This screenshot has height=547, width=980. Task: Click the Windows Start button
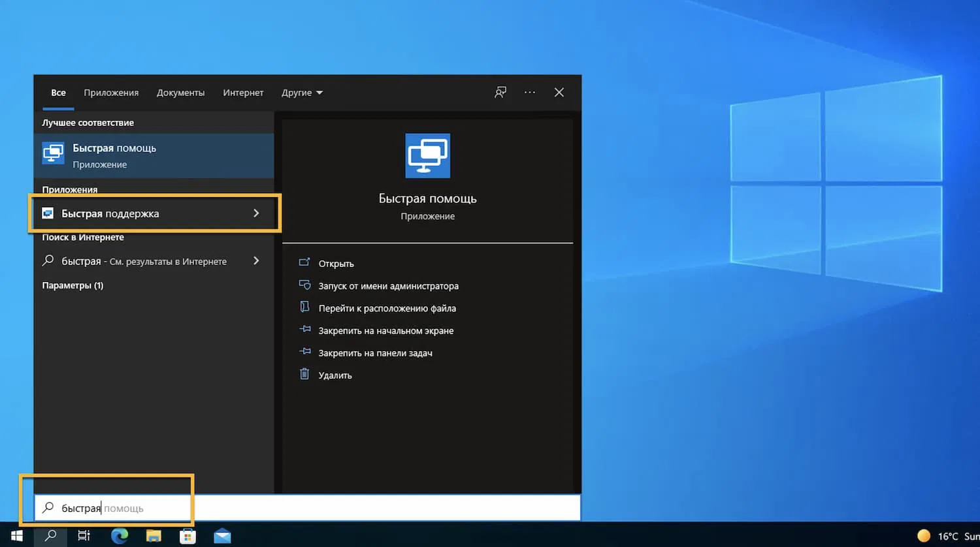click(x=16, y=536)
